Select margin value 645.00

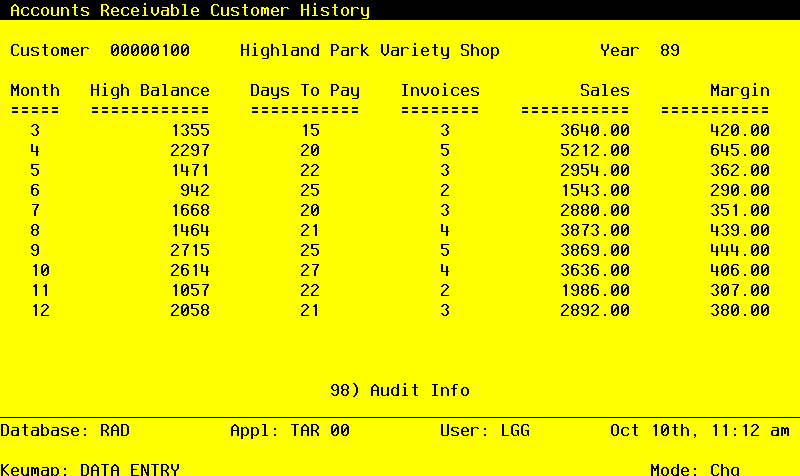pos(740,150)
